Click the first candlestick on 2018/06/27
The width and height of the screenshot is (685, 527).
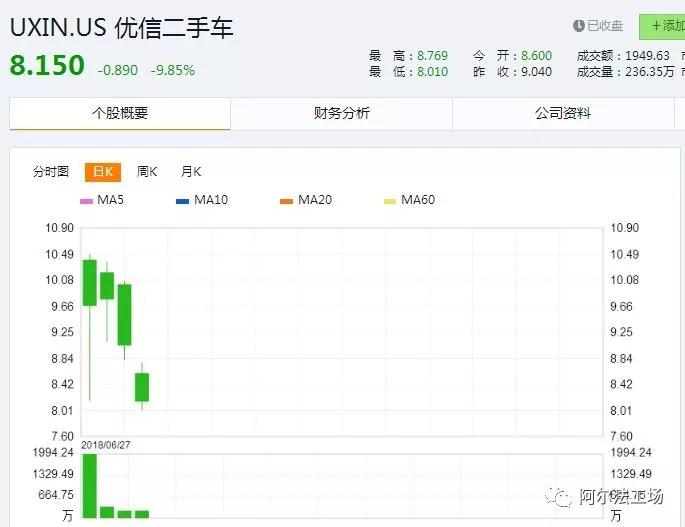[90, 283]
